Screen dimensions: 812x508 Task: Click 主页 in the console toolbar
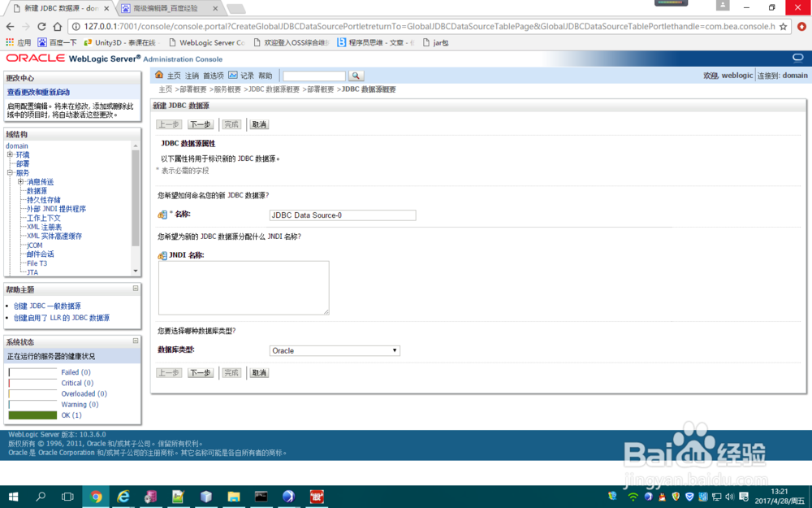coord(174,76)
